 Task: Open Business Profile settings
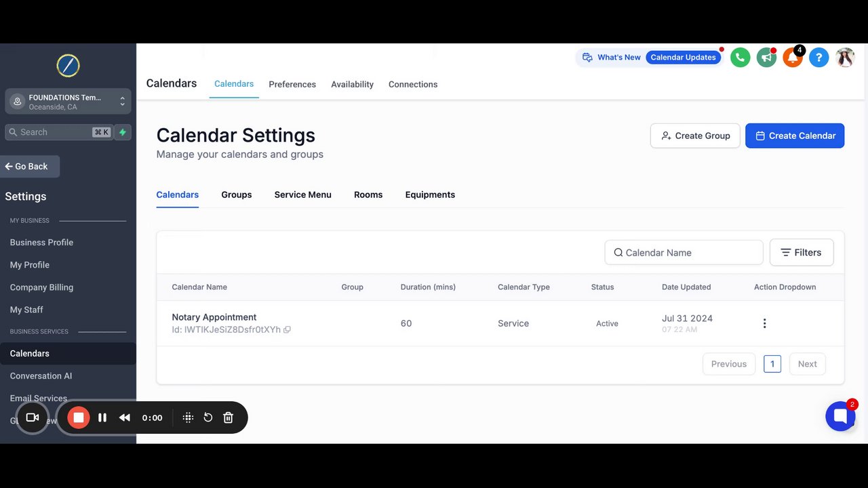pyautogui.click(x=41, y=242)
